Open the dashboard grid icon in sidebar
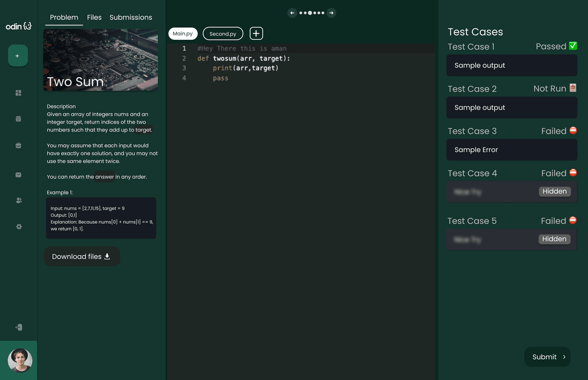The width and height of the screenshot is (588, 380). (x=19, y=93)
